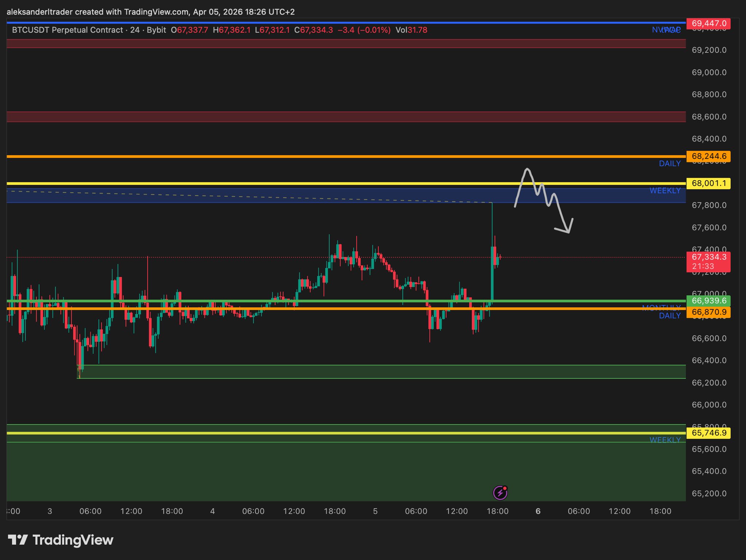Screen dimensions: 746x560
Task: Click the 68,001.1 yellow price label
Action: (x=708, y=183)
